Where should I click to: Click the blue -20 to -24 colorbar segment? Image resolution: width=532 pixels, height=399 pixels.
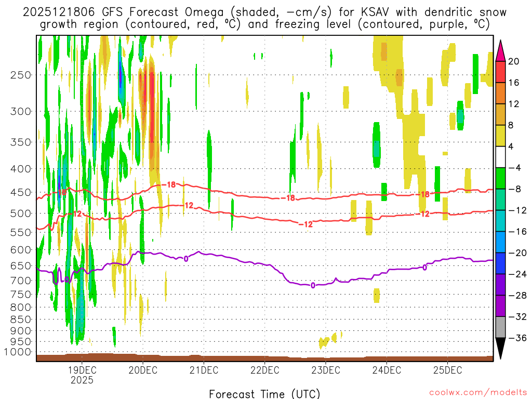click(x=500, y=263)
